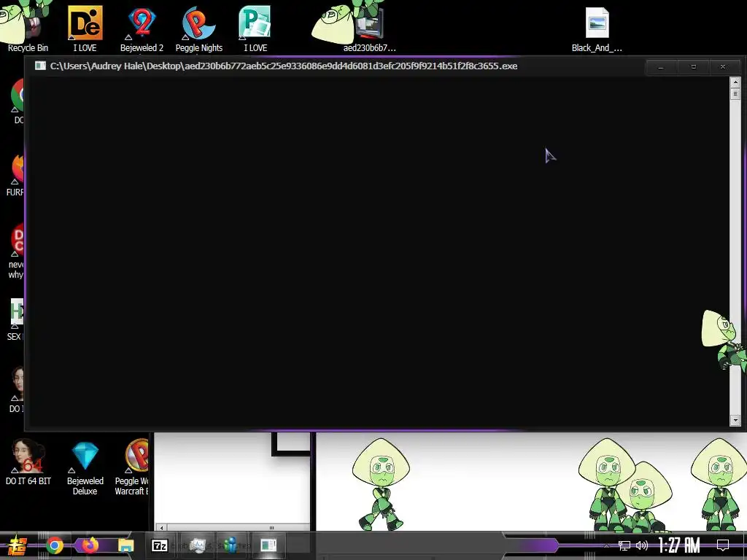Click the console scrollbar up arrow
747x560 pixels.
coord(735,82)
